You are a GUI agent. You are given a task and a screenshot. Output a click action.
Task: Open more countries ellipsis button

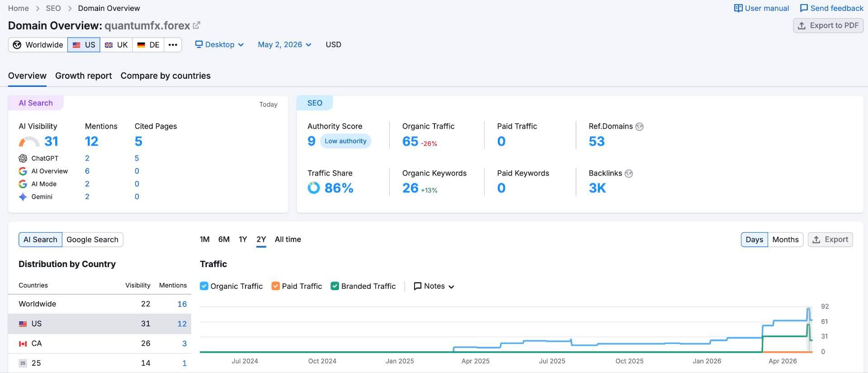point(173,45)
